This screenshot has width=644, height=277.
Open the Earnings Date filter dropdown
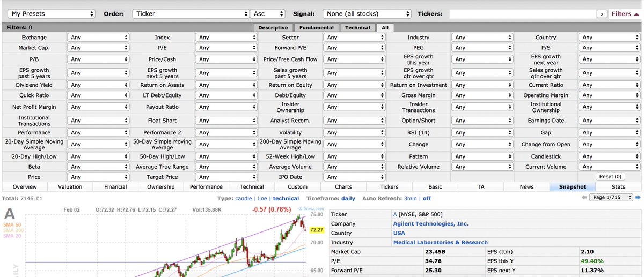pos(610,121)
